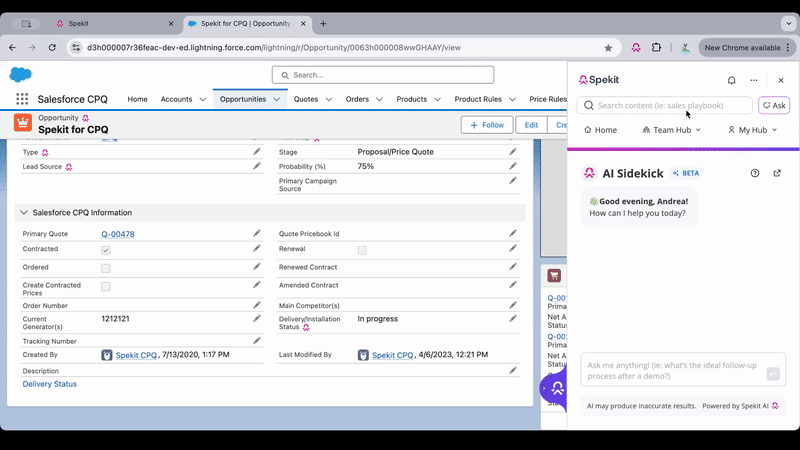
Task: Open the My Hub dropdown
Action: [752, 130]
